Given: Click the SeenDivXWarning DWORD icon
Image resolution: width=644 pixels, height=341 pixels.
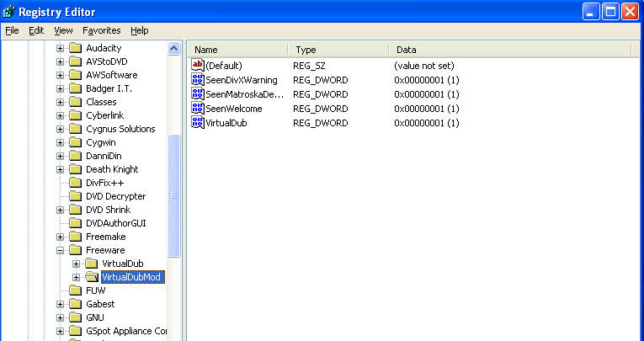Looking at the screenshot, I should 198,80.
